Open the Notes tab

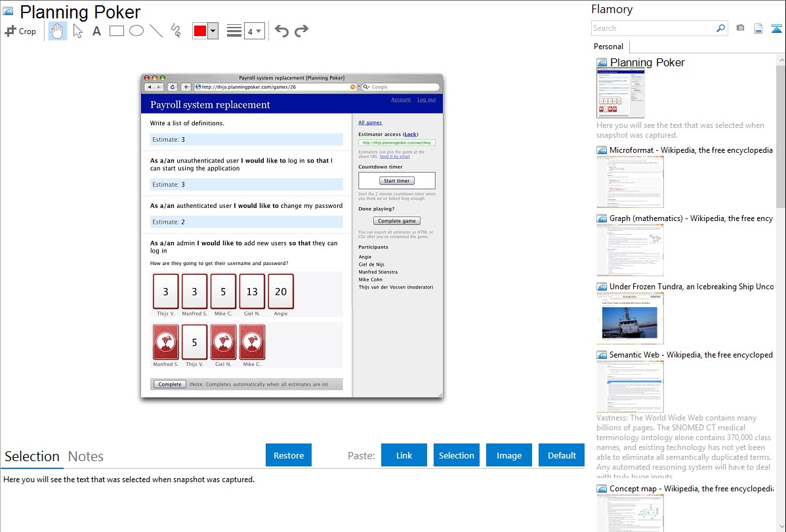coord(86,457)
